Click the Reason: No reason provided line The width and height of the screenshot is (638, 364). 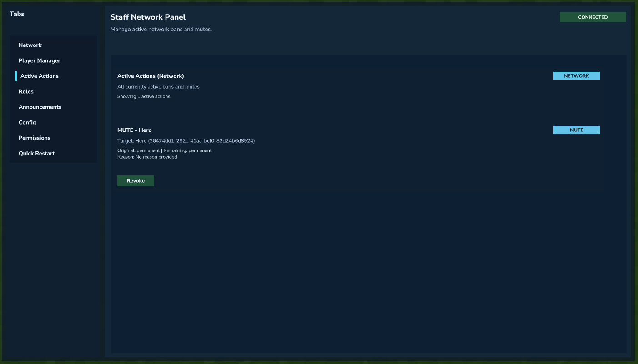pos(147,157)
